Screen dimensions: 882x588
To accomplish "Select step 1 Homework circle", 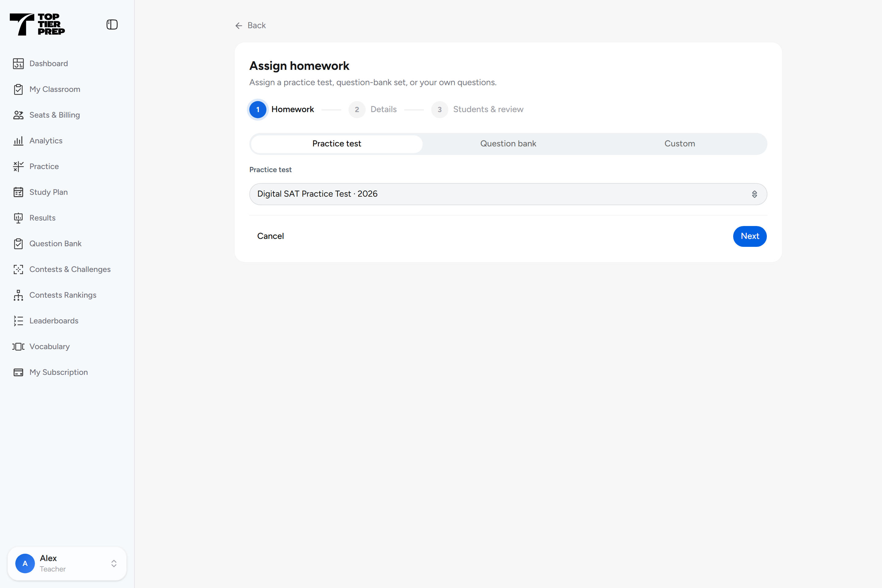I will tap(258, 110).
